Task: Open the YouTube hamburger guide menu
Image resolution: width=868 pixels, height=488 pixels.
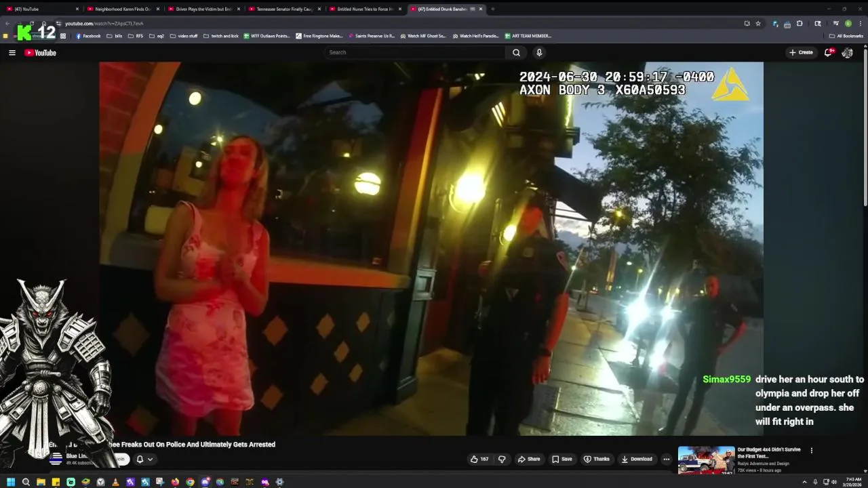Action: point(12,52)
